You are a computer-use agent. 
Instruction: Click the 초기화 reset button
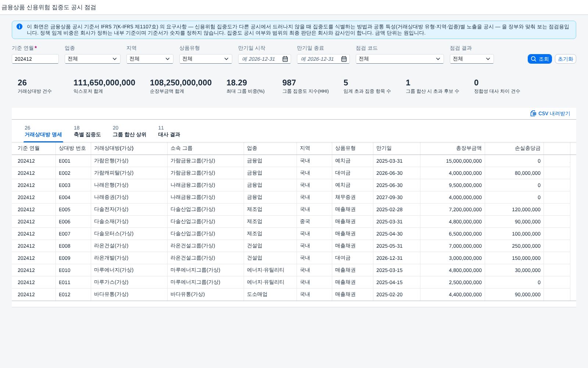[565, 59]
